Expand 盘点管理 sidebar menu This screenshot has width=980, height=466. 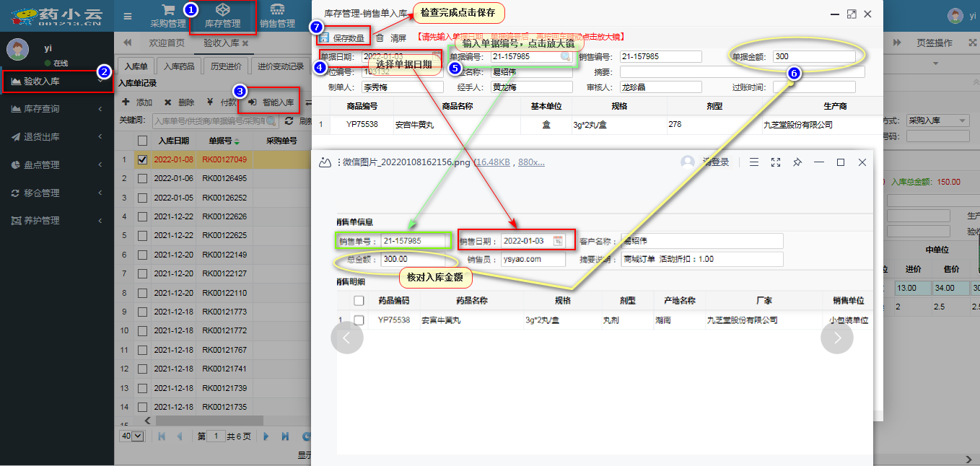(x=56, y=165)
